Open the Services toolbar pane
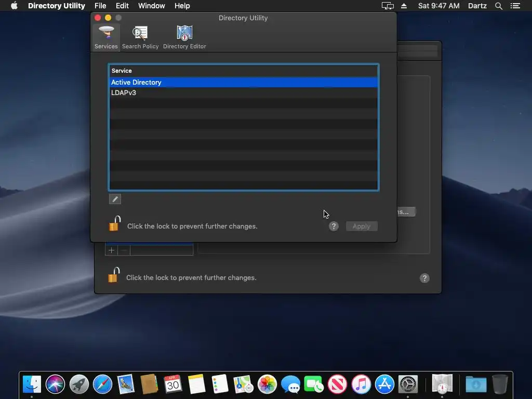This screenshot has height=399, width=532. coord(106,37)
